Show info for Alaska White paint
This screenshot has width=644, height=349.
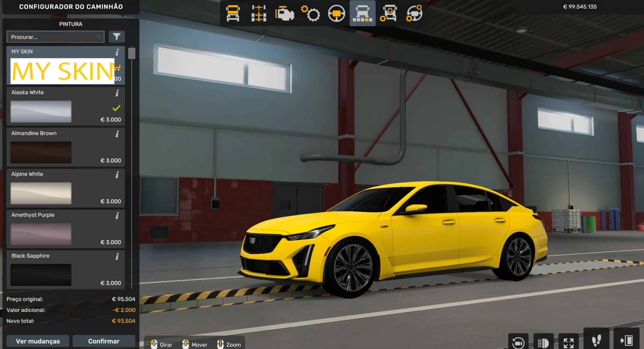click(x=117, y=93)
